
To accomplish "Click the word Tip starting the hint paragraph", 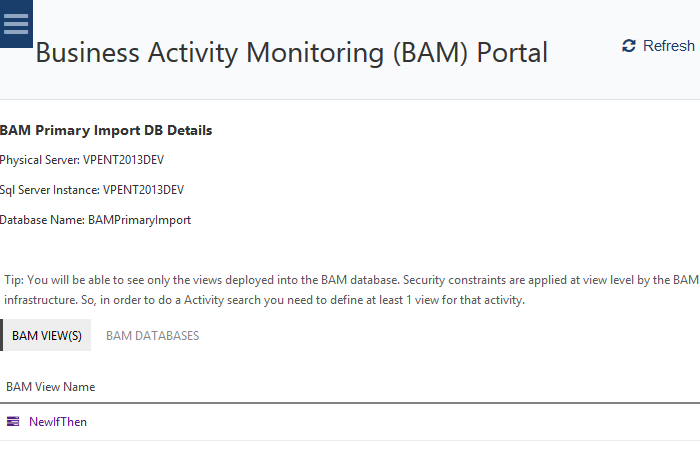I will (13, 280).
